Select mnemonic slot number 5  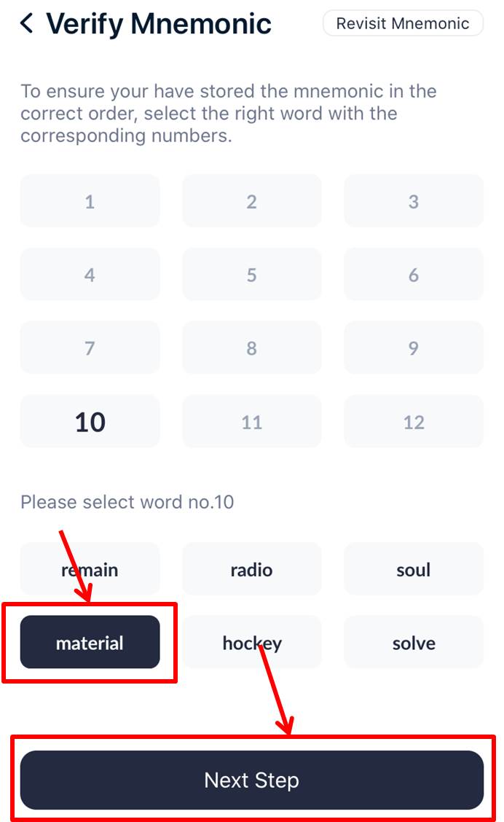pos(251,275)
